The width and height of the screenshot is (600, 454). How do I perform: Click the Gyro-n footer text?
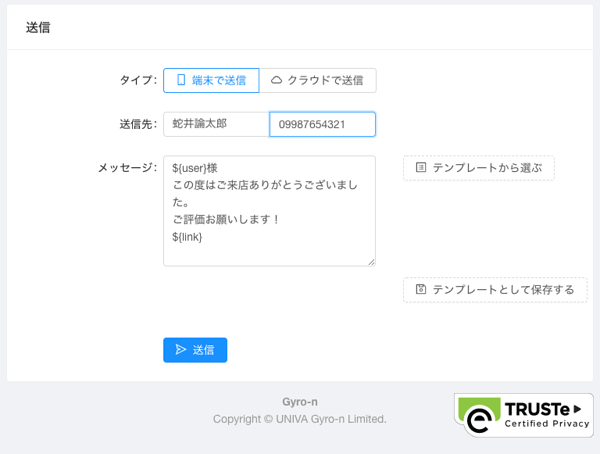pyautogui.click(x=300, y=402)
